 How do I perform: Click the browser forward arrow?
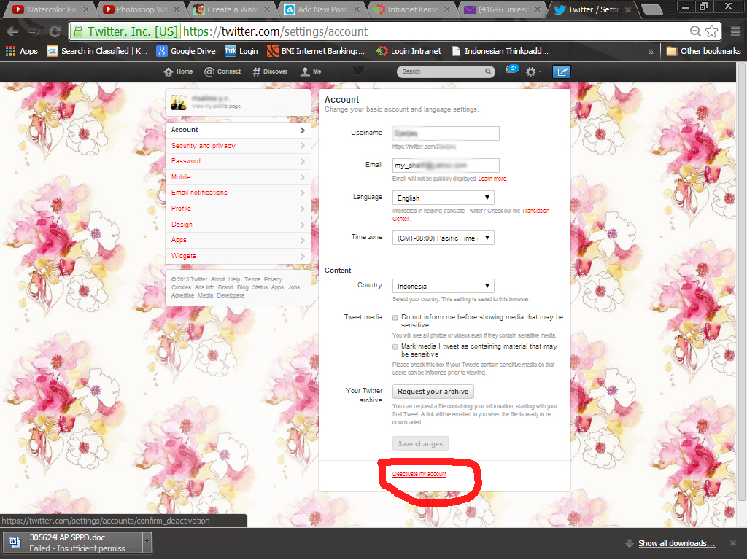coord(34,31)
